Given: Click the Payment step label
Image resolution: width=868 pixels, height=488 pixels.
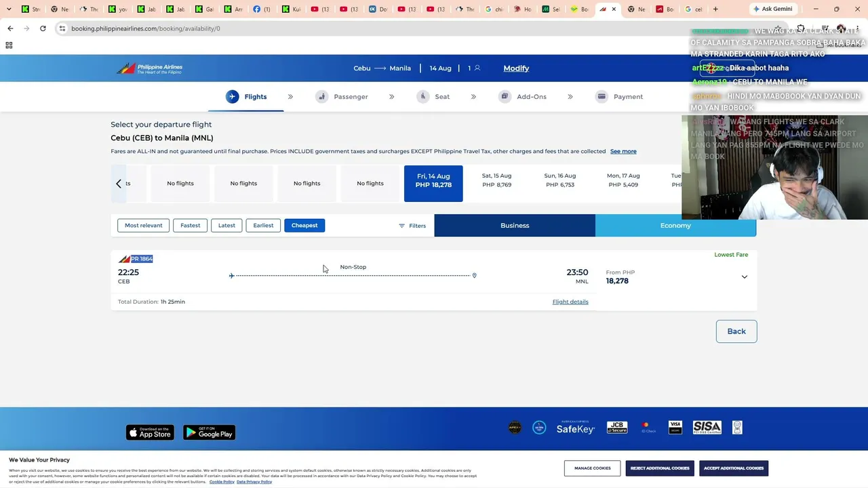Looking at the screenshot, I should (628, 97).
